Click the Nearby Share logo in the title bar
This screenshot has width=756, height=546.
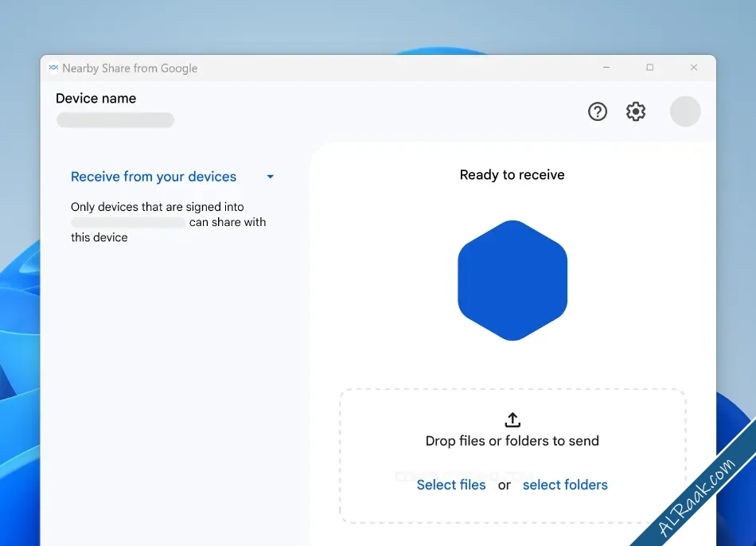(x=53, y=68)
